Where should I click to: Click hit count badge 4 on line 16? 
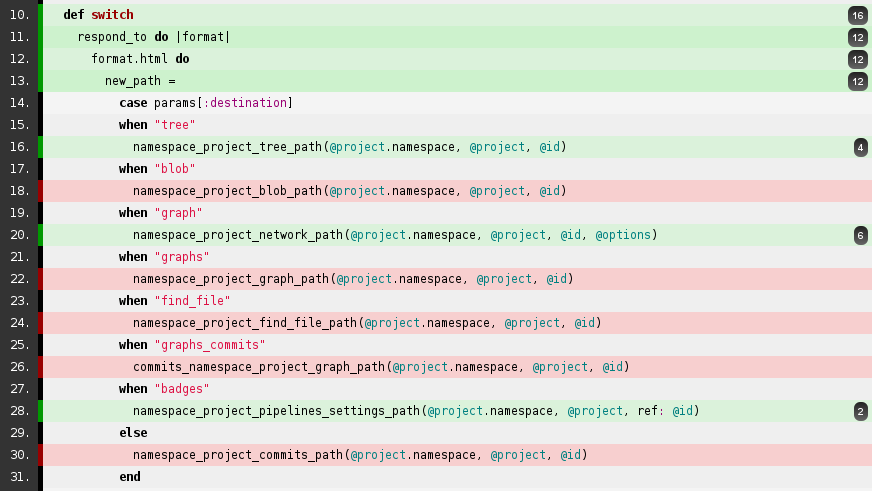860,147
